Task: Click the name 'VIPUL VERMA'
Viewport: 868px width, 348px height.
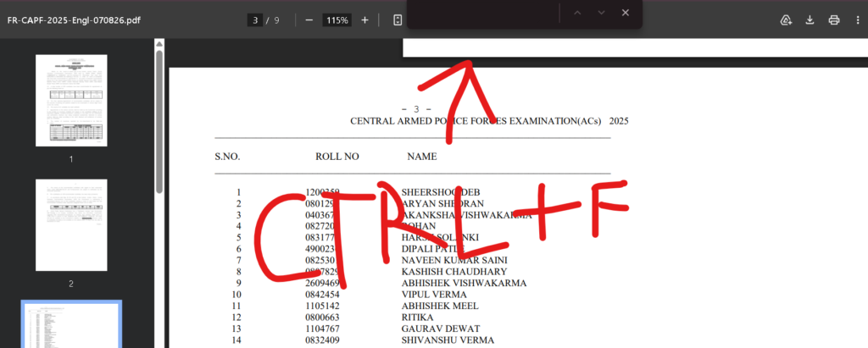Action: [434, 295]
